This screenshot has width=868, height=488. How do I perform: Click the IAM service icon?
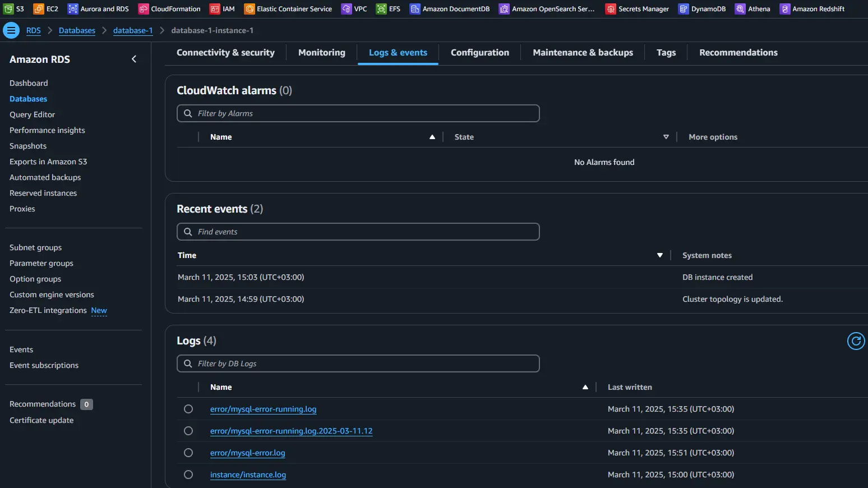click(215, 9)
